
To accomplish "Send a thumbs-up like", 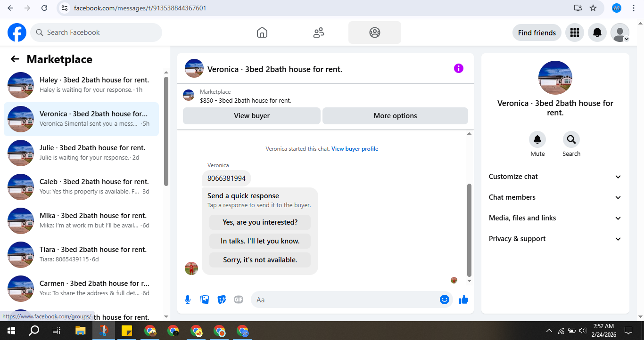I will 463,300.
